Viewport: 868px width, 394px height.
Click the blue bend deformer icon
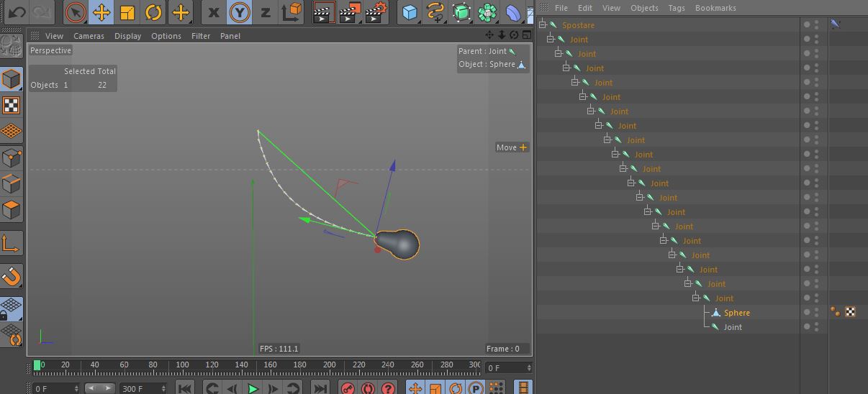click(x=513, y=12)
